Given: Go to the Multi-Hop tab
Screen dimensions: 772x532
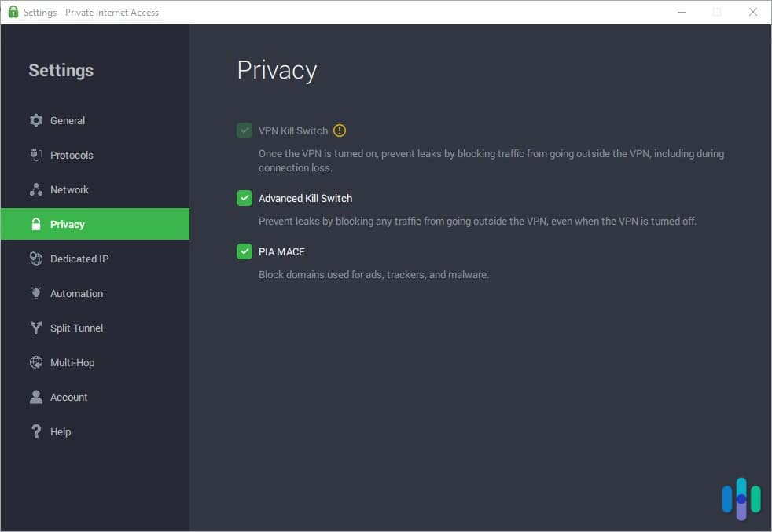Looking at the screenshot, I should 95,363.
